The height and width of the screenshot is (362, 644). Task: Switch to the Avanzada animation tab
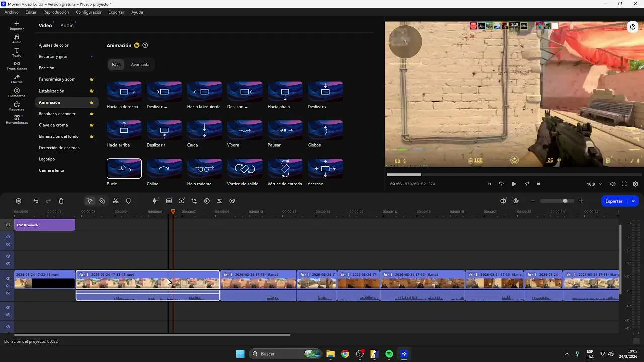140,64
